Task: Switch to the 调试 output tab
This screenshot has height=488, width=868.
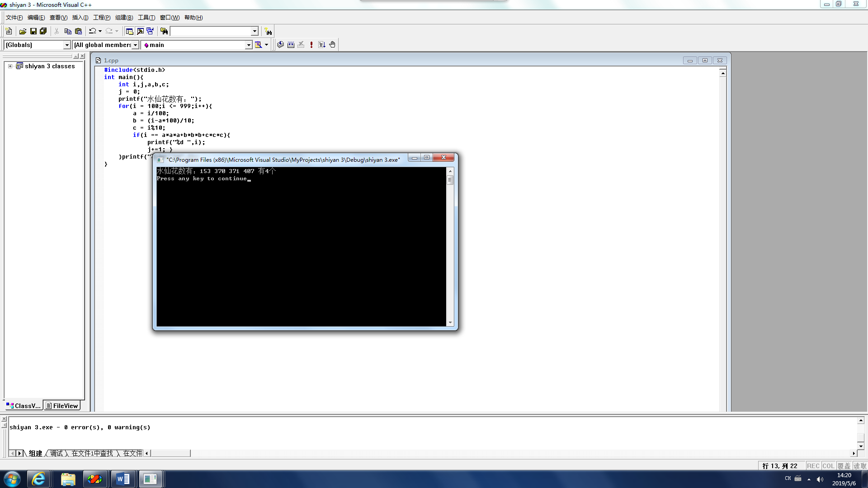Action: [57, 453]
